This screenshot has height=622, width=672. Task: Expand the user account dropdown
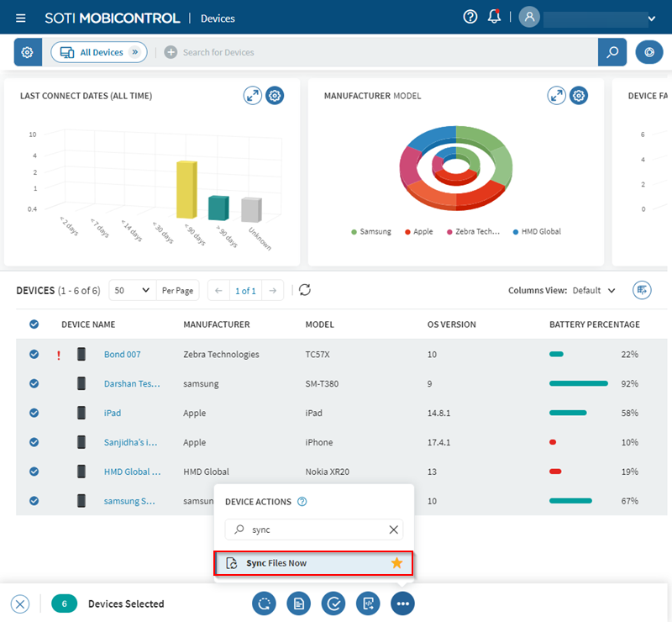point(651,18)
